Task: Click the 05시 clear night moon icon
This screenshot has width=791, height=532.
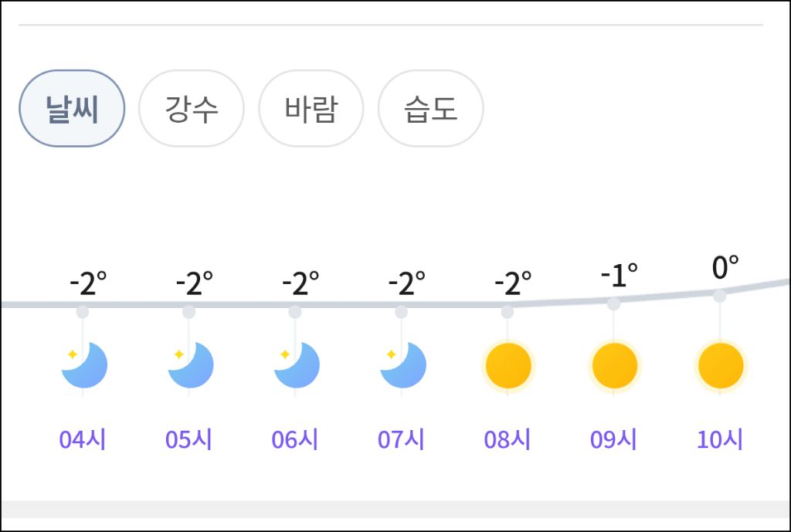Action: (x=190, y=365)
